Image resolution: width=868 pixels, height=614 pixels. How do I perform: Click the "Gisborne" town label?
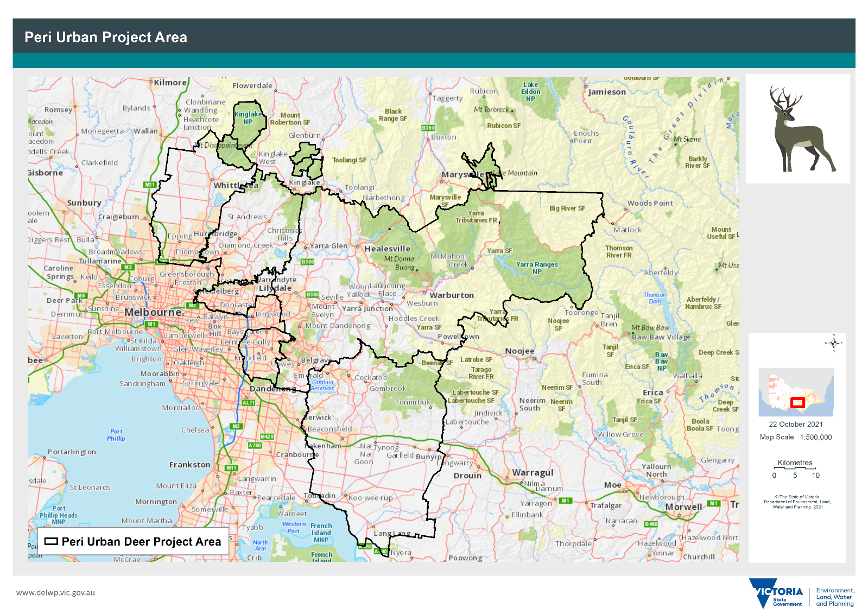coord(46,173)
